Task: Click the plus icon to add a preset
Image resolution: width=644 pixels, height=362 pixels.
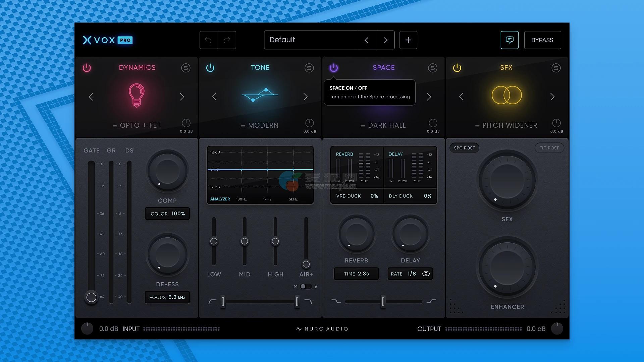Action: click(408, 40)
